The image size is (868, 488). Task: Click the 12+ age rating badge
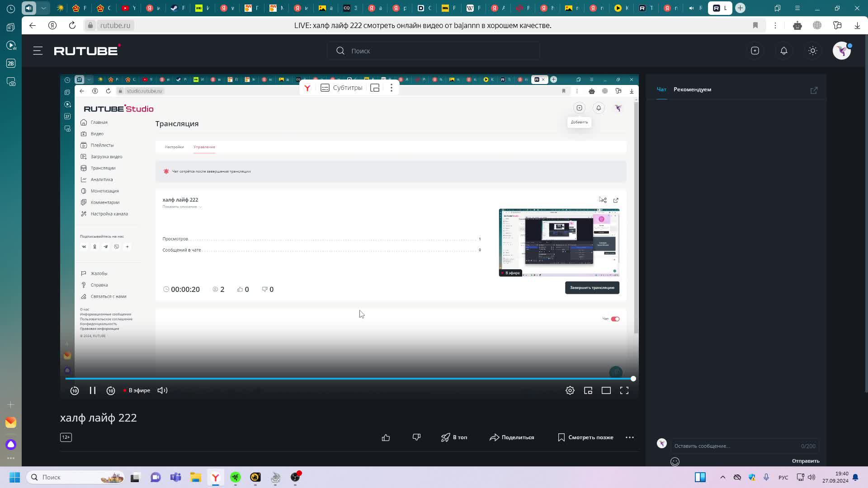pos(66,437)
